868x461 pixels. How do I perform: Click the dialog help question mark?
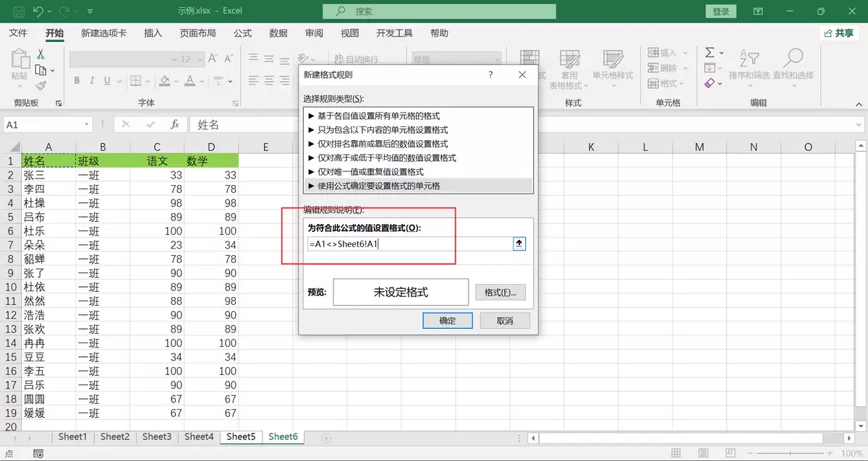tap(490, 74)
